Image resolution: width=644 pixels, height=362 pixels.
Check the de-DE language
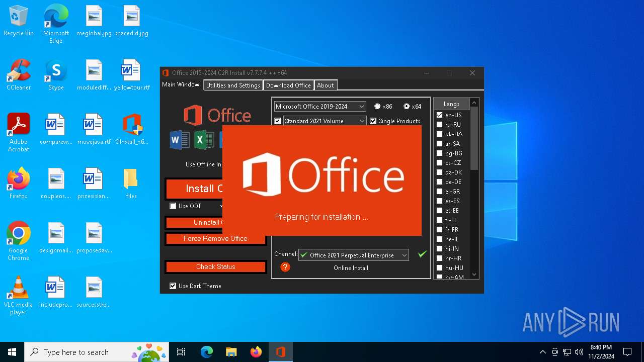point(440,182)
